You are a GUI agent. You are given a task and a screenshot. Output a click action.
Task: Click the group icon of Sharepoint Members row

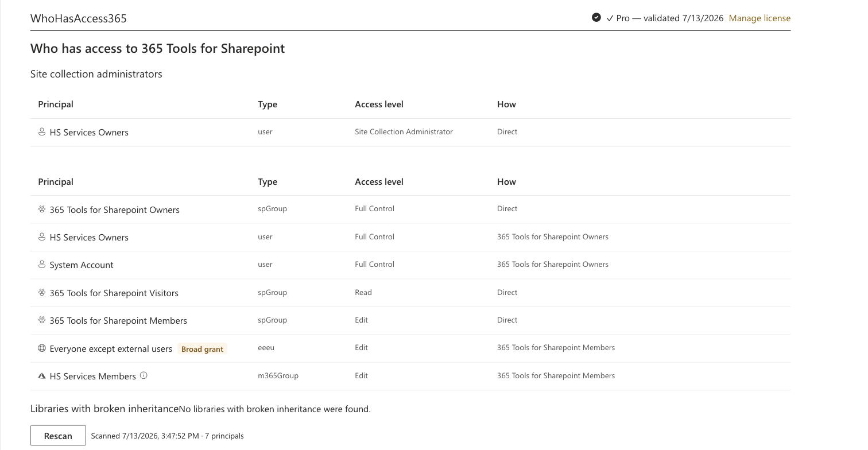pyautogui.click(x=42, y=320)
